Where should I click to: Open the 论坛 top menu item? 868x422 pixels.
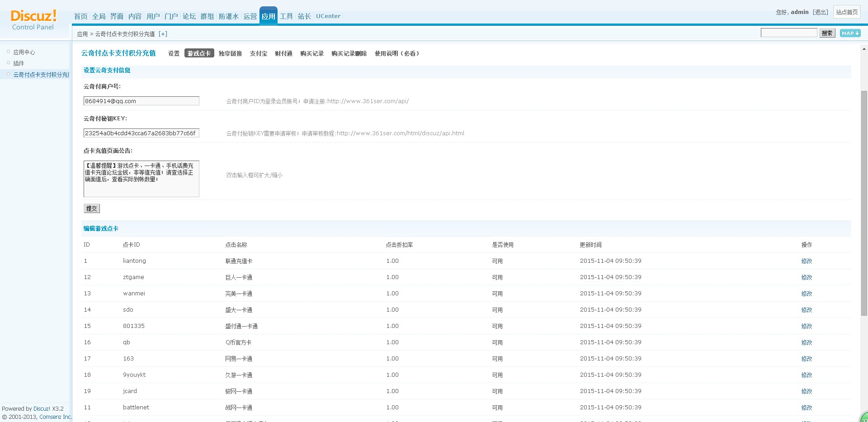click(x=189, y=16)
